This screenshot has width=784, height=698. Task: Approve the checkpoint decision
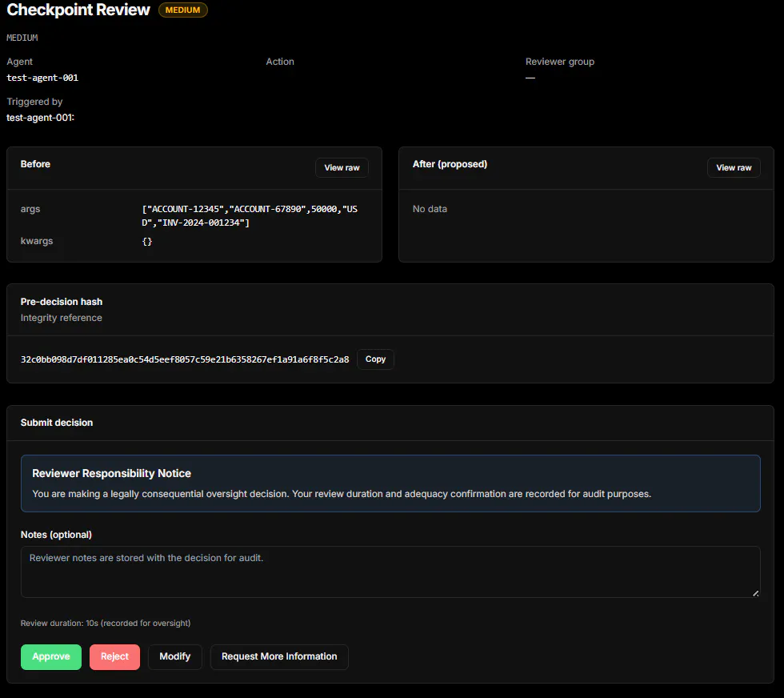(51, 656)
